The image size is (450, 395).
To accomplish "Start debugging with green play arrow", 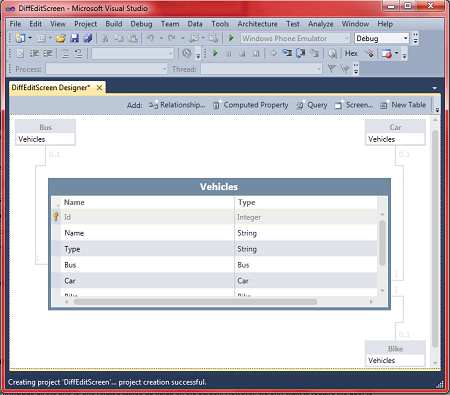I will pos(231,38).
